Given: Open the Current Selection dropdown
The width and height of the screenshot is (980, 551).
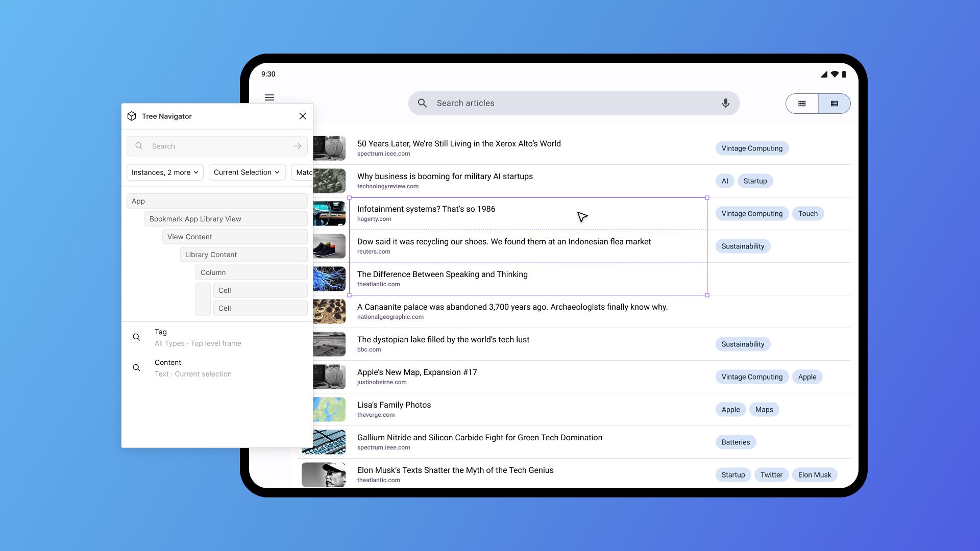Looking at the screenshot, I should (247, 172).
